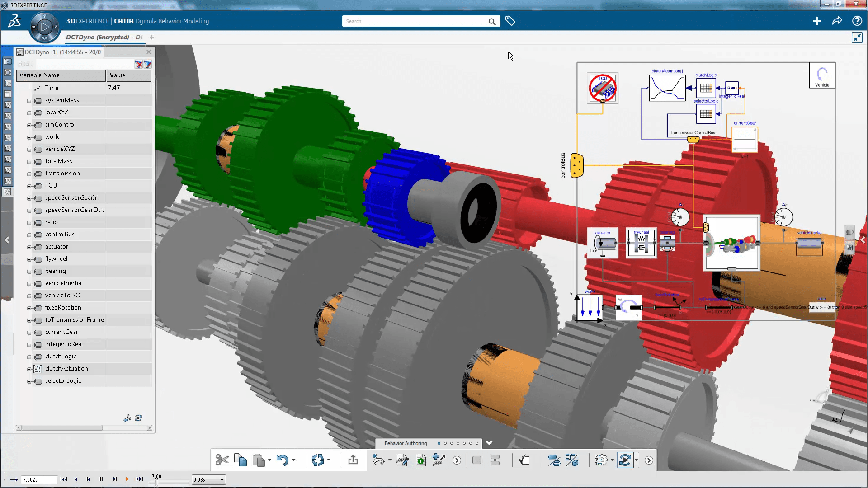Image resolution: width=868 pixels, height=488 pixels.
Task: Click the model information document icon
Action: tap(420, 460)
